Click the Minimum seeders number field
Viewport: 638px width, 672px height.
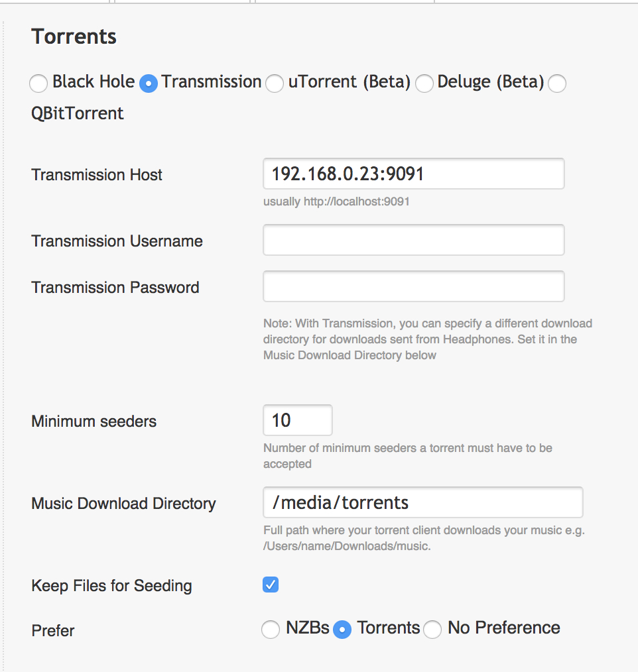pos(298,420)
